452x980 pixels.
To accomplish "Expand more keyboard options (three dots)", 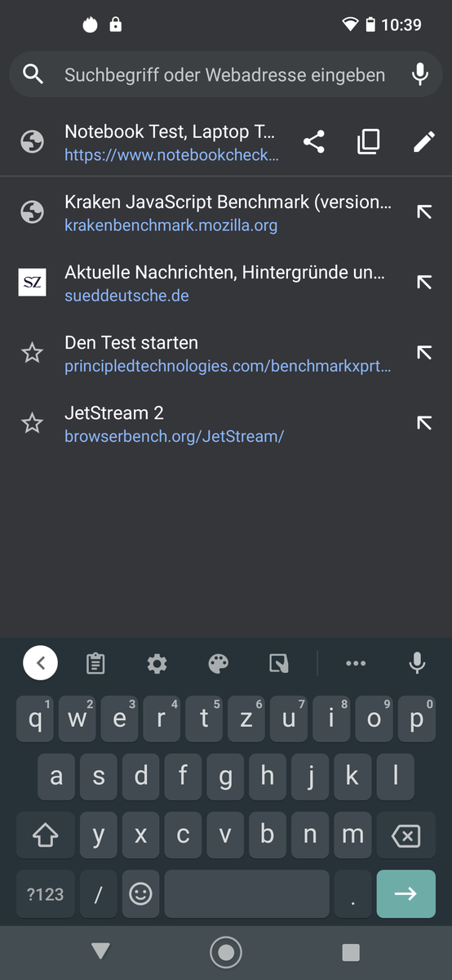I will click(x=356, y=664).
